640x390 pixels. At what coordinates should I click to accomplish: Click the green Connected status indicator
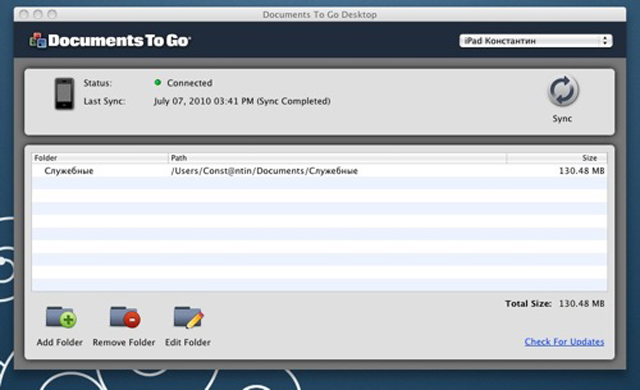[x=158, y=82]
